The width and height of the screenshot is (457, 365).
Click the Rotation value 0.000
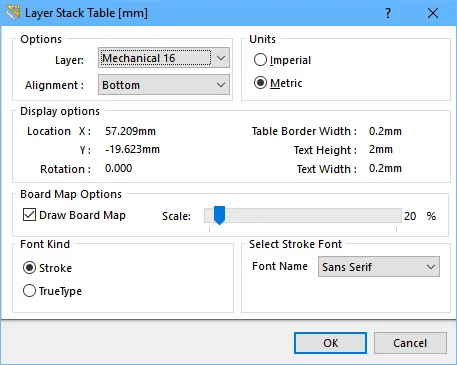pos(118,168)
